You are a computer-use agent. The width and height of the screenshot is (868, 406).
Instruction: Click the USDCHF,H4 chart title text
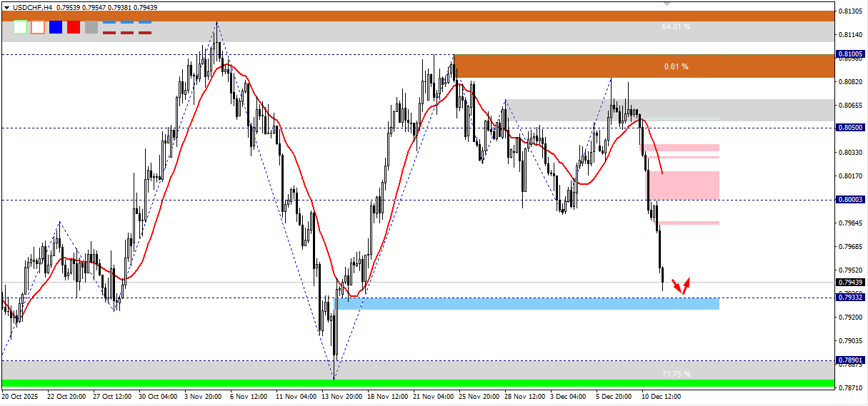pos(32,6)
